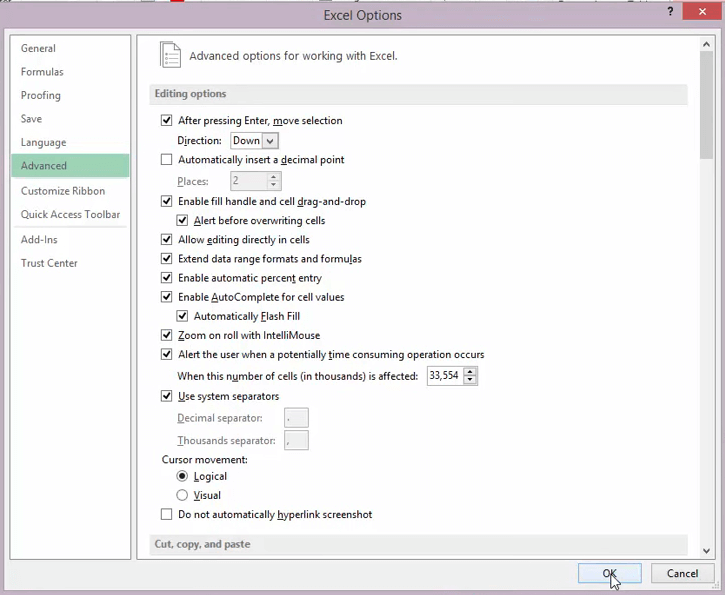Toggle Alert for time consuming operation

[x=166, y=355]
